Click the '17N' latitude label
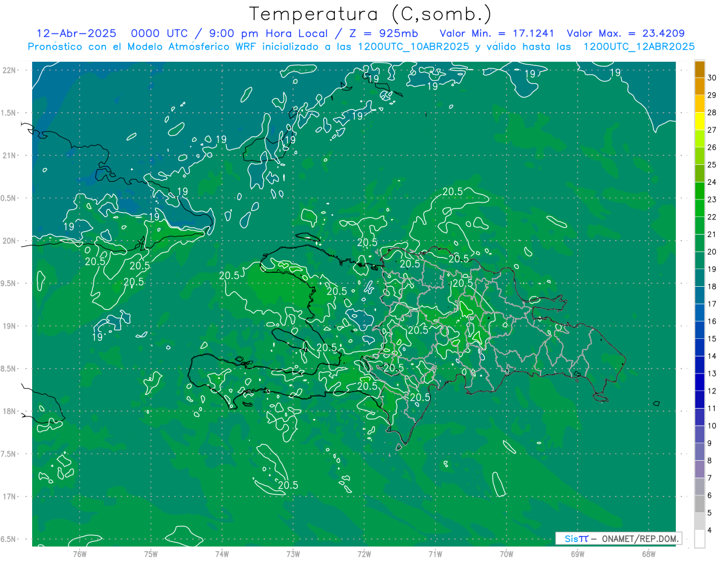This screenshot has width=728, height=562. click(10, 497)
